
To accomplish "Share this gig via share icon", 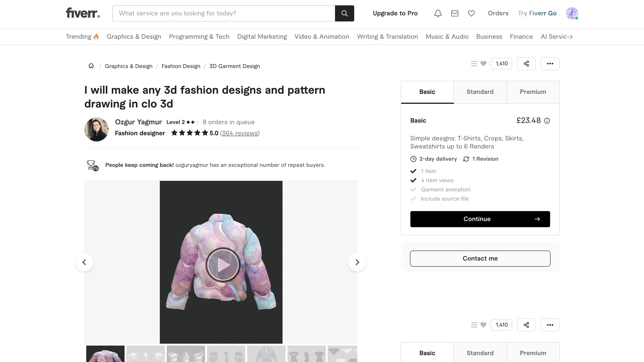I will (x=526, y=64).
